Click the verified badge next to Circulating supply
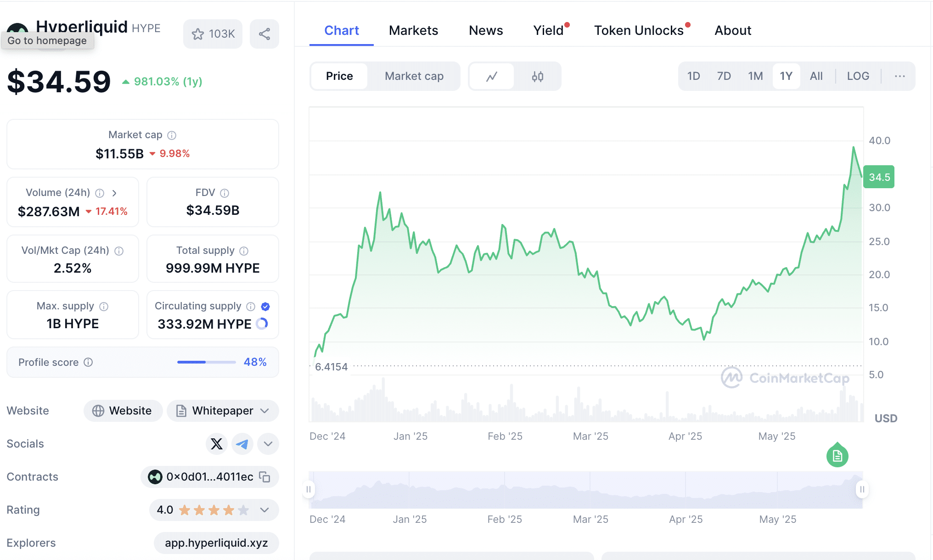This screenshot has height=560, width=933. (265, 307)
